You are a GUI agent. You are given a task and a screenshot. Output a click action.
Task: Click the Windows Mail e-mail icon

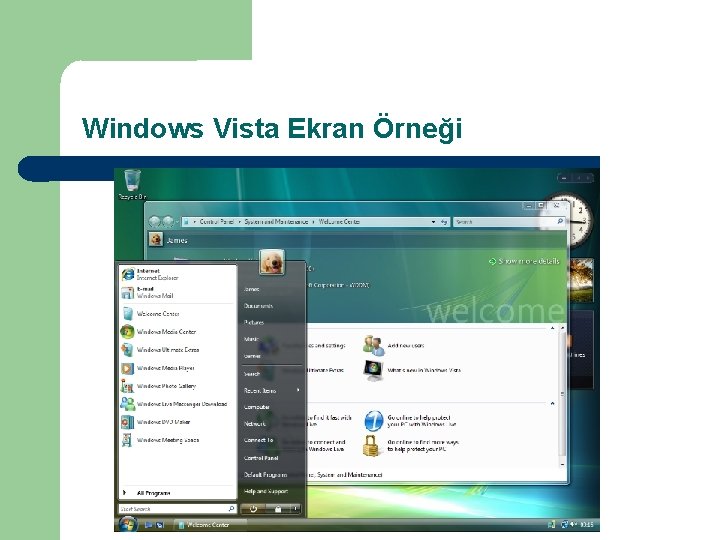[x=128, y=292]
